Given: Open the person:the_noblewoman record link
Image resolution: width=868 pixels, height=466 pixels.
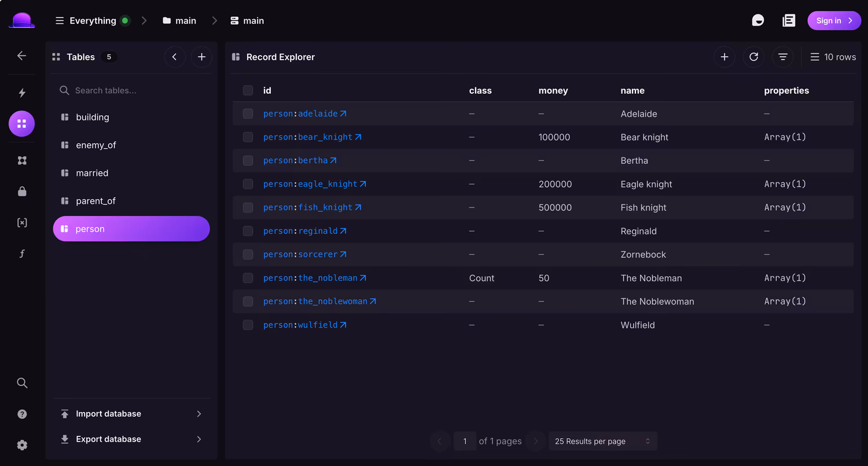Looking at the screenshot, I should (x=319, y=301).
